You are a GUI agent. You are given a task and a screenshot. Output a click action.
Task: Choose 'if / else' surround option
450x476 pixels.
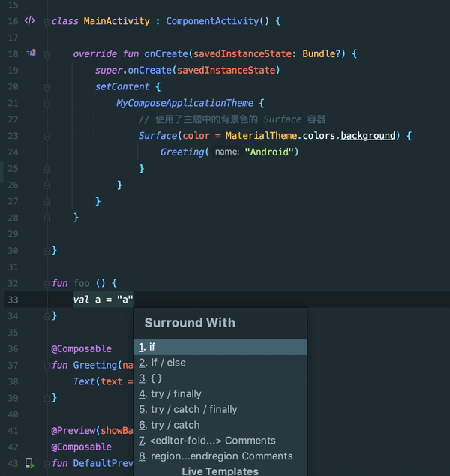tap(220, 363)
